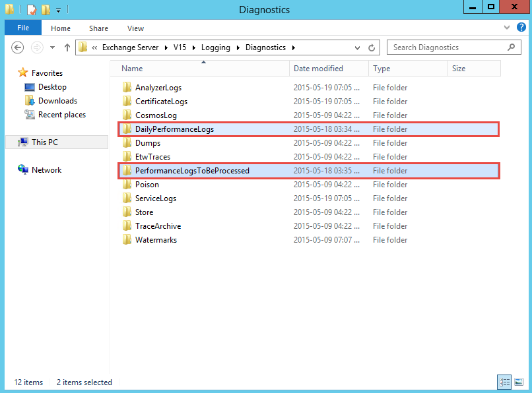
Task: Select Network in navigation pane
Action: point(46,170)
